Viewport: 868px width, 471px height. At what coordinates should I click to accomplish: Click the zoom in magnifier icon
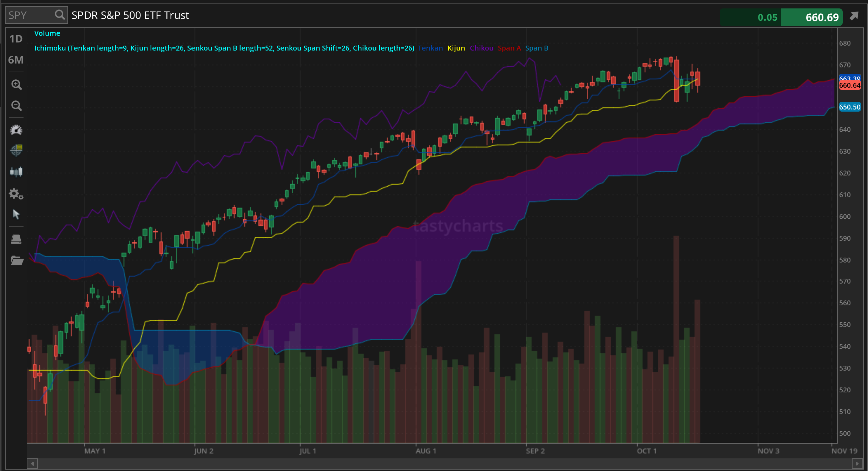click(16, 85)
